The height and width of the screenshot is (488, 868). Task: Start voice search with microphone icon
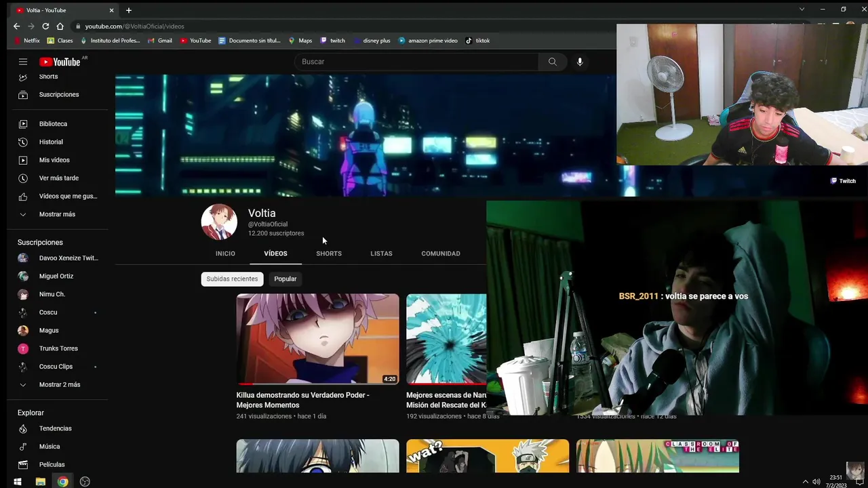tap(580, 62)
